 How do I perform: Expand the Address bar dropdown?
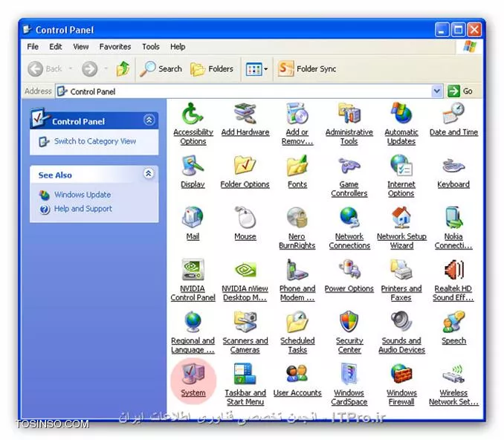[436, 91]
